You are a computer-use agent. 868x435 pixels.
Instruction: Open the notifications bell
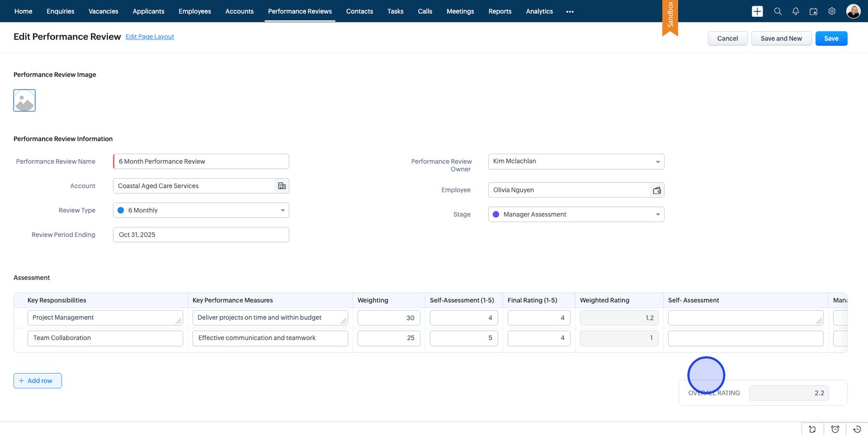click(795, 11)
